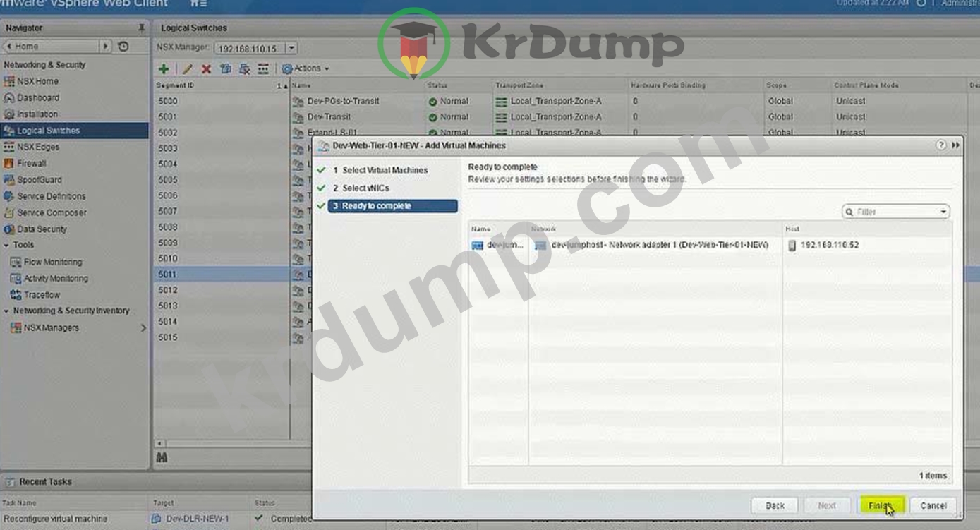Click the Add Virtual Machine toolbar icon
The width and height of the screenshot is (980, 530).
coord(225,68)
